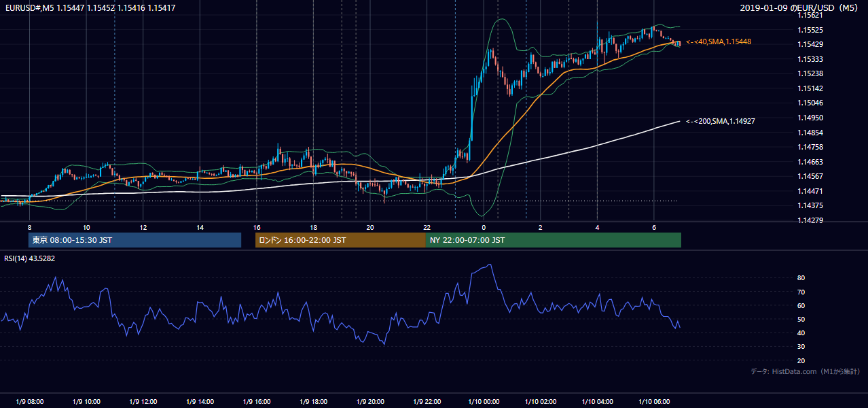The height and width of the screenshot is (408, 868).
Task: Click the bottom time label 1/9 10:00
Action: click(x=86, y=402)
